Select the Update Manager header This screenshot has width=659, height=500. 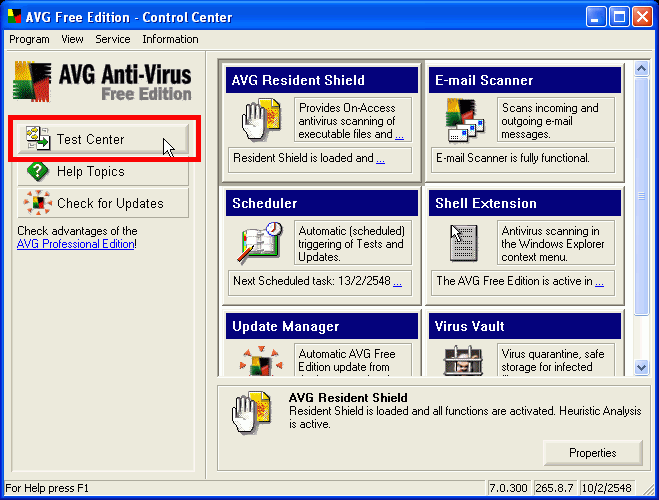tap(322, 326)
